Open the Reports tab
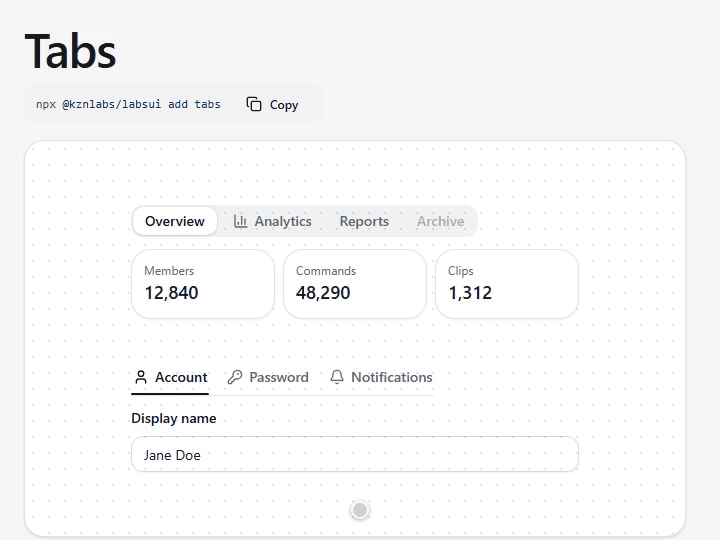 point(364,221)
